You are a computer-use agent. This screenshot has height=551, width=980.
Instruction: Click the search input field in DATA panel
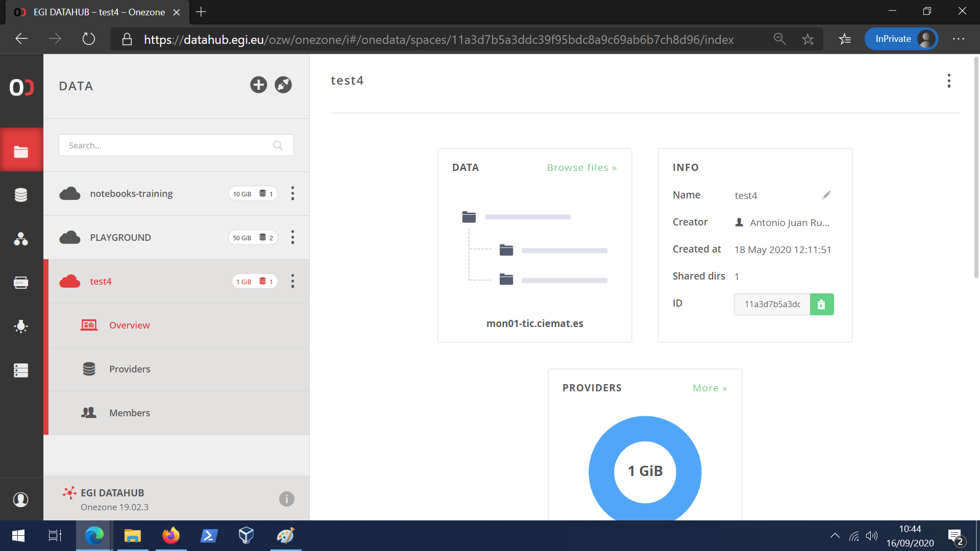point(175,145)
